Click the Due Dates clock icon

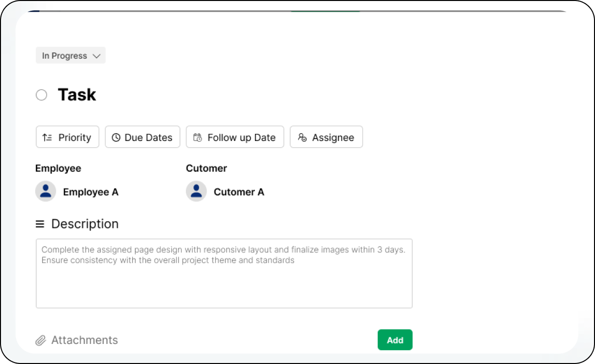[116, 137]
